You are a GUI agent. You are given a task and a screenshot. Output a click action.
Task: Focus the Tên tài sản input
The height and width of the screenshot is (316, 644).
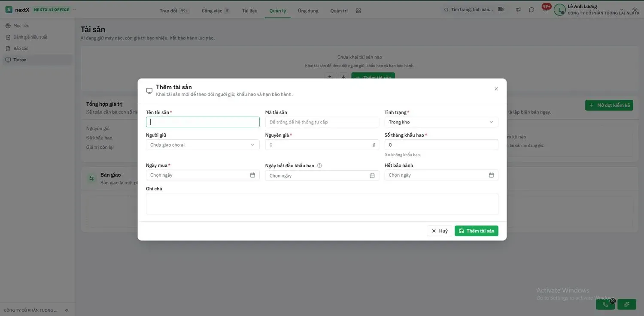click(203, 122)
